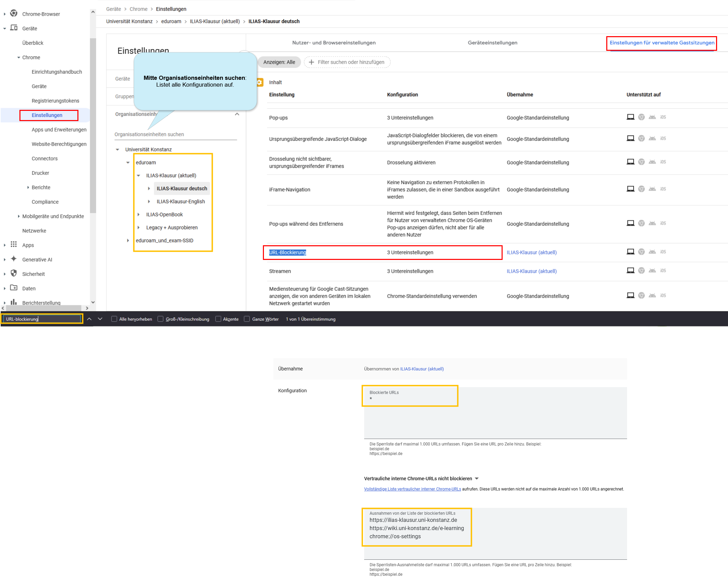Open Vertrauliche interne Chrome-URLs nicht blockieren dropdown
The image size is (728, 586).
(477, 479)
